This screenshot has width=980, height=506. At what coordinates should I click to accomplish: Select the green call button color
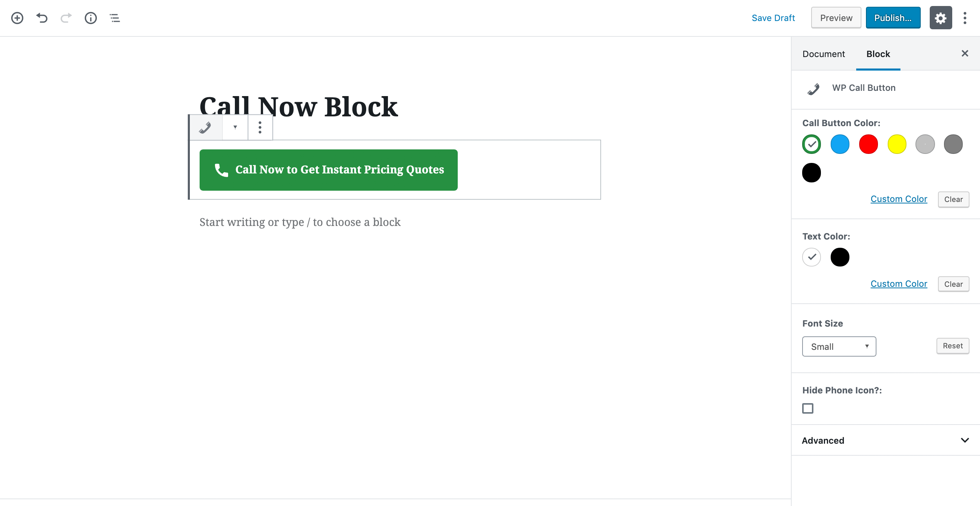(811, 144)
